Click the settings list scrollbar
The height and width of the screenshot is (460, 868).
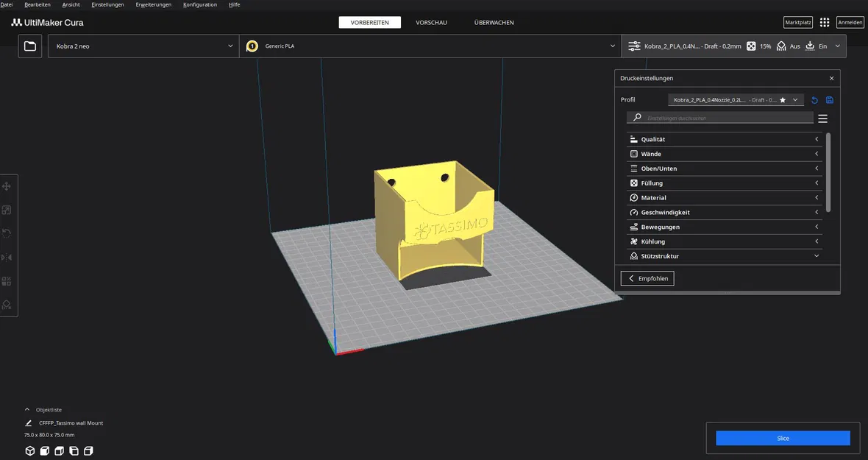(x=828, y=172)
